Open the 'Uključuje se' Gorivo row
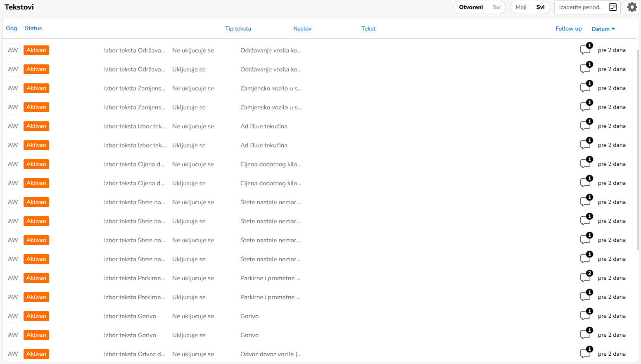The image size is (641, 364). 249,335
